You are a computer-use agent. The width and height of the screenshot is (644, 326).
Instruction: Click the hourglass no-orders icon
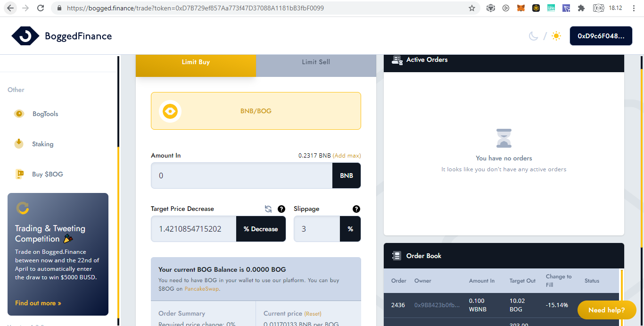504,138
